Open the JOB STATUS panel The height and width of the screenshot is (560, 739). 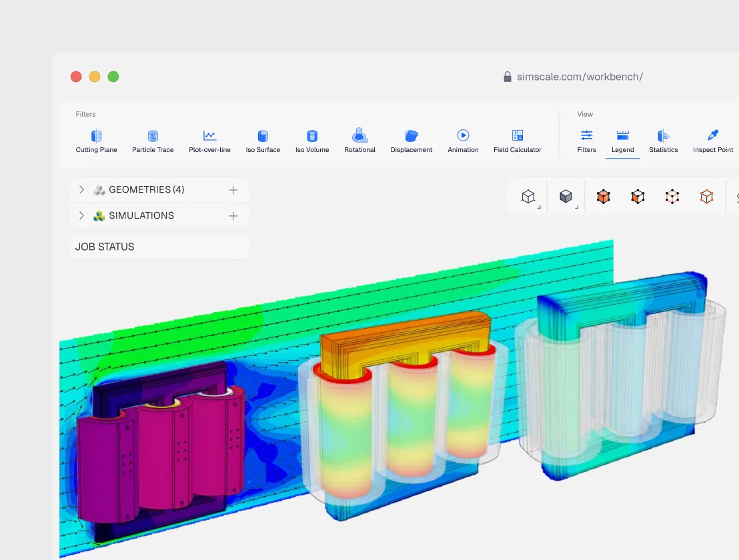coord(159,247)
